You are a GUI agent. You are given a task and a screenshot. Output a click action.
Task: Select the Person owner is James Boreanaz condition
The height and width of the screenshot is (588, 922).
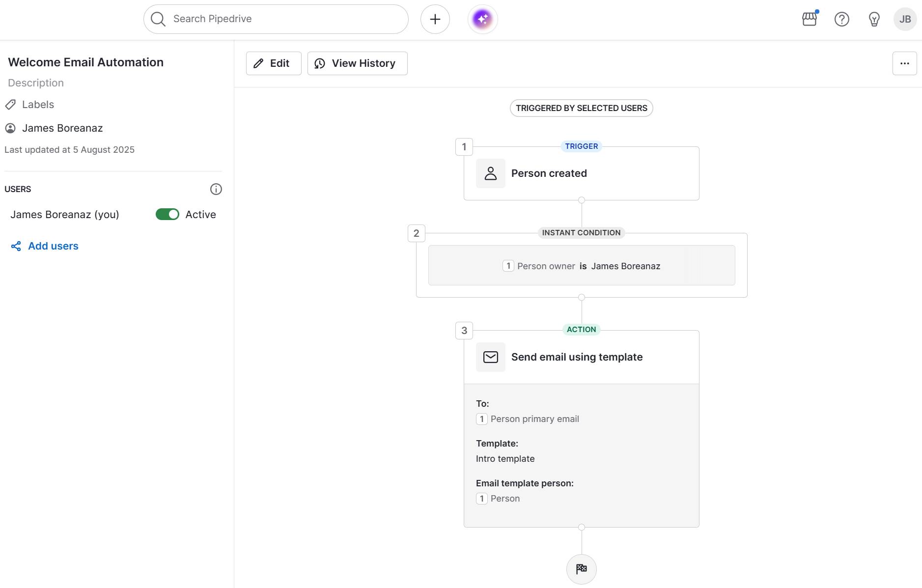582,265
